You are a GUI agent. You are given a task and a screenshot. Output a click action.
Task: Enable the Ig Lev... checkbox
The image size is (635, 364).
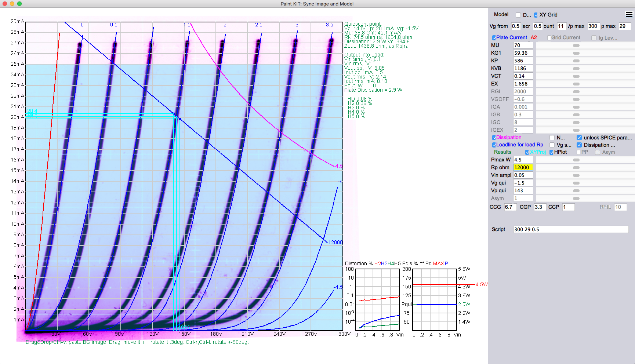click(594, 38)
